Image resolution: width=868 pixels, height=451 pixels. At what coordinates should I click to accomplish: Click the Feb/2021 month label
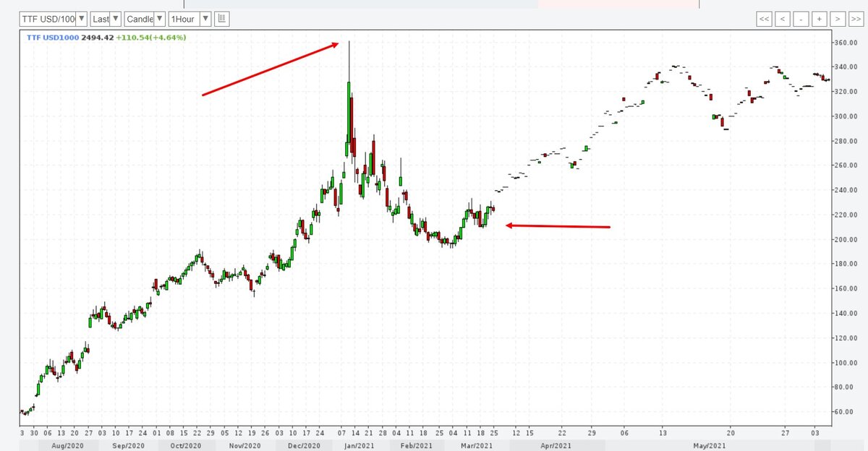click(x=417, y=446)
